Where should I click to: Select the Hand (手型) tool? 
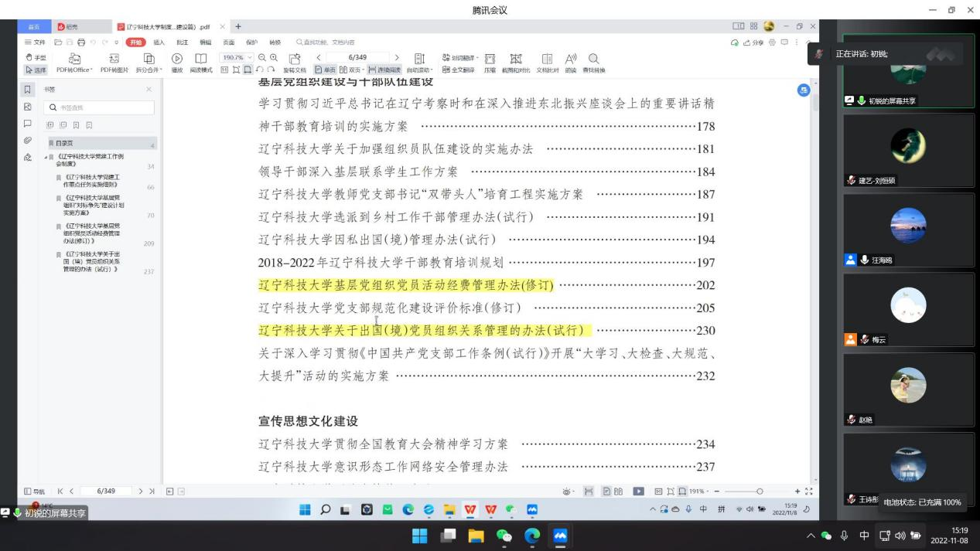coord(36,58)
